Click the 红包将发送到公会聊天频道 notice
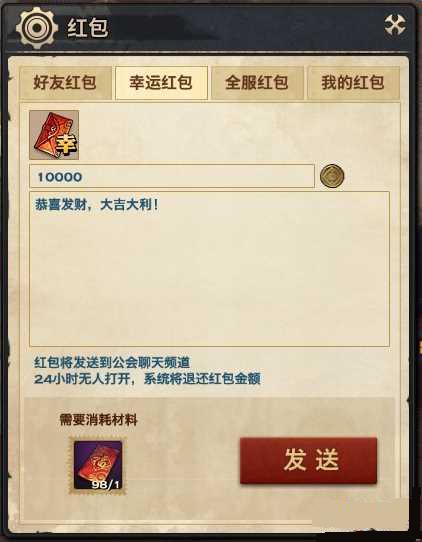This screenshot has width=422, height=542. click(112, 362)
